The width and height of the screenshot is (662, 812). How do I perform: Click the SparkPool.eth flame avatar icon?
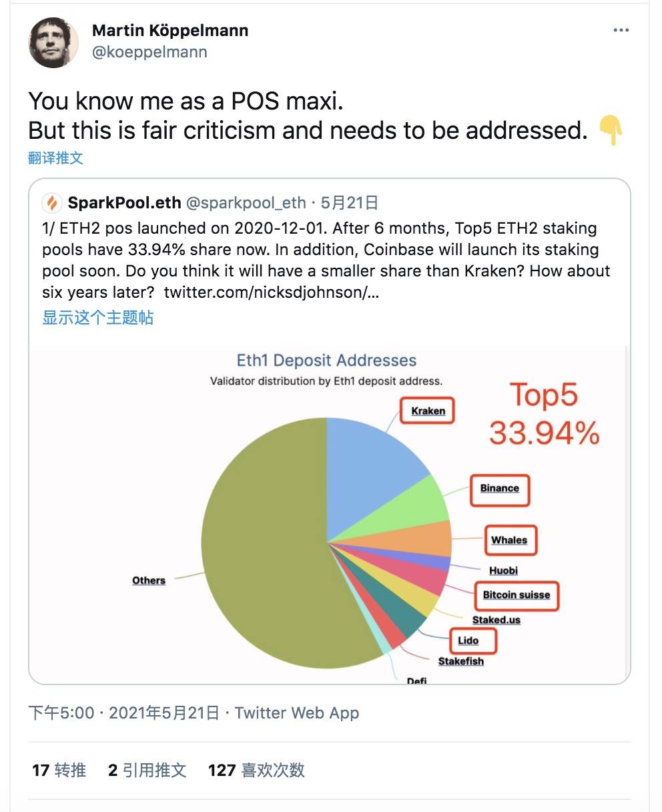coord(52,202)
